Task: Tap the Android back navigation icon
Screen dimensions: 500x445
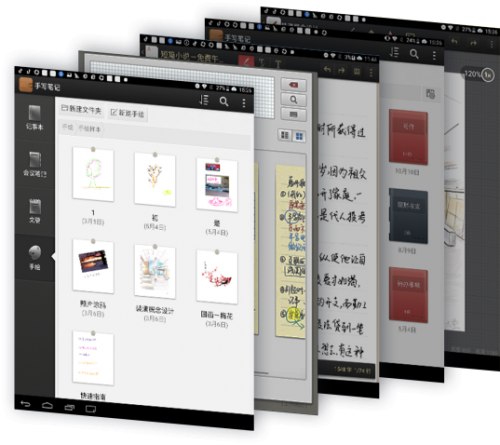Action: [x=26, y=404]
